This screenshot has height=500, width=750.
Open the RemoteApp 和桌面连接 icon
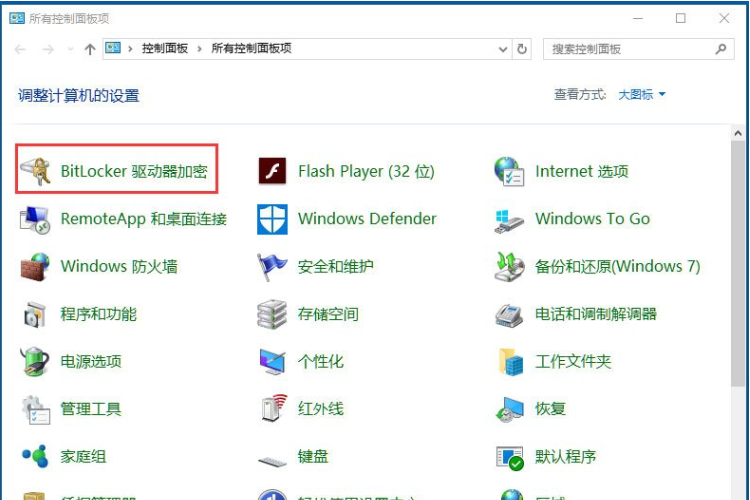pyautogui.click(x=34, y=220)
